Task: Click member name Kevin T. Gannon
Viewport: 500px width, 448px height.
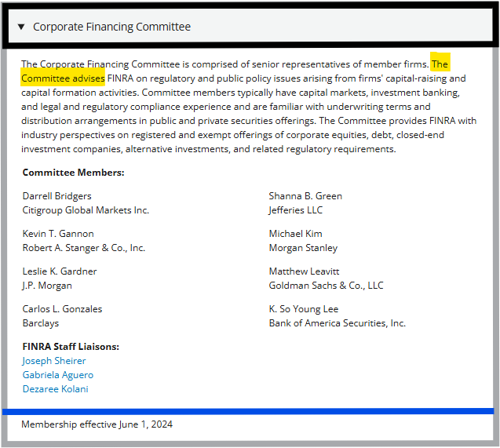Action: coord(58,234)
